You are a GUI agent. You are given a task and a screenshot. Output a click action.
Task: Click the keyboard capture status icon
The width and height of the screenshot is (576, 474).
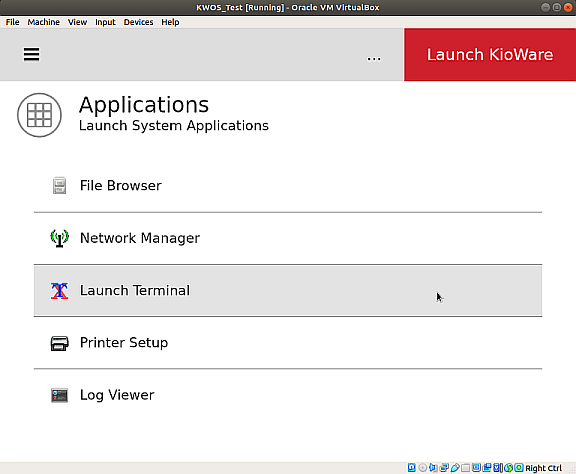519,467
